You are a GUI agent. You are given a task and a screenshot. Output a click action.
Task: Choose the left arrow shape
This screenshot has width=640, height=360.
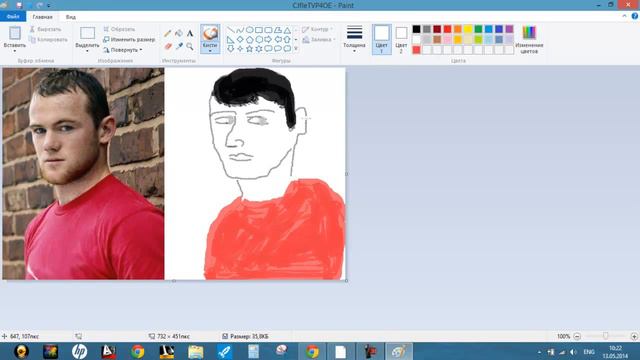coord(278,40)
